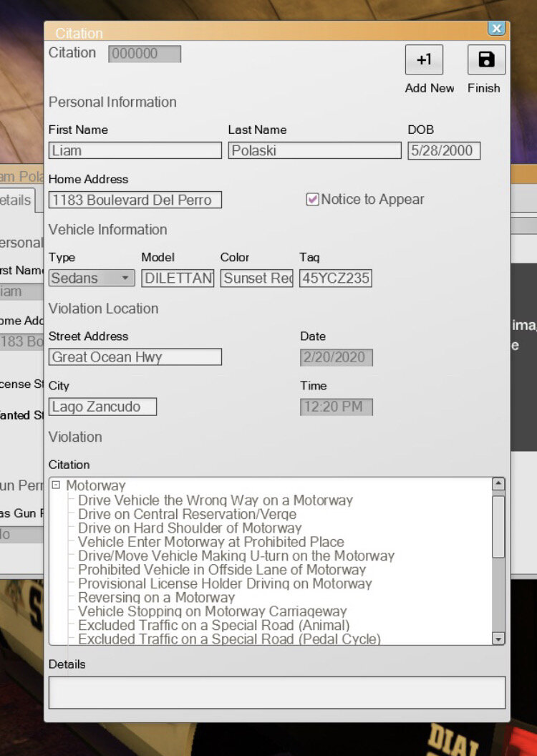Click the vehicle Tag field

[335, 278]
